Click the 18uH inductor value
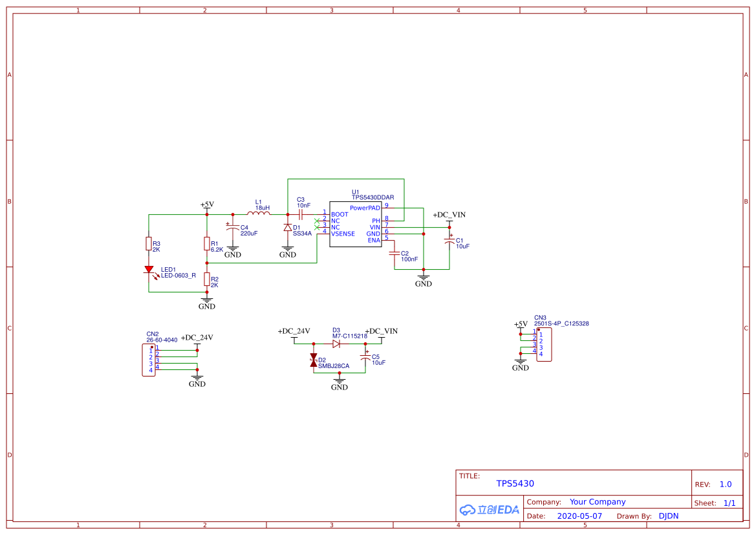The height and width of the screenshot is (535, 756). (x=263, y=208)
